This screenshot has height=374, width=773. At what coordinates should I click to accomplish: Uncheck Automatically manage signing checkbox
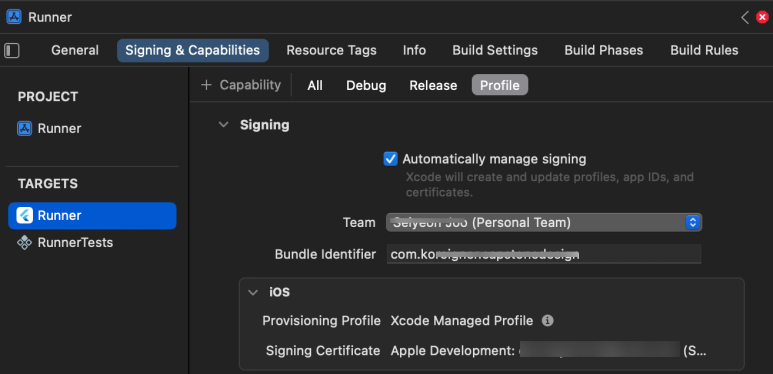tap(390, 159)
